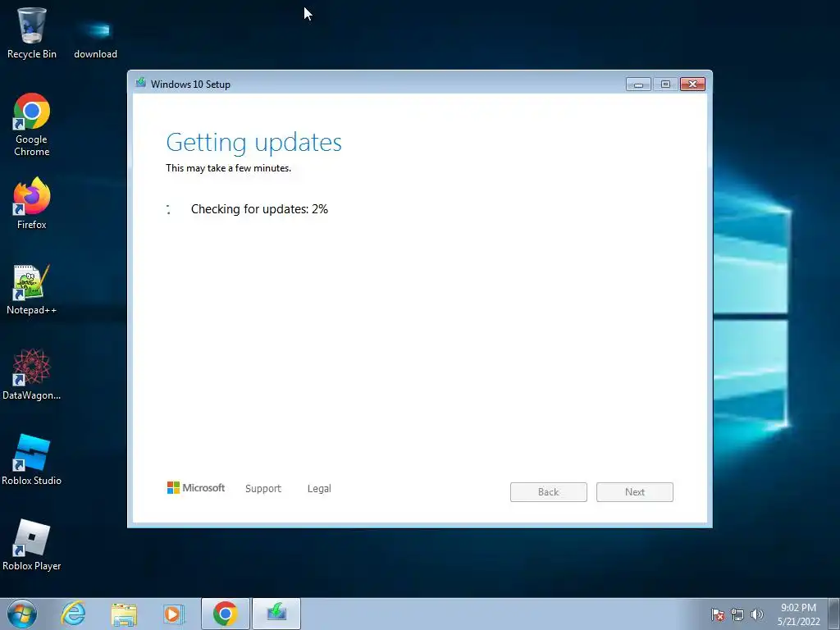Select the Roblox Player desktop icon
840x630 pixels.
click(32, 545)
